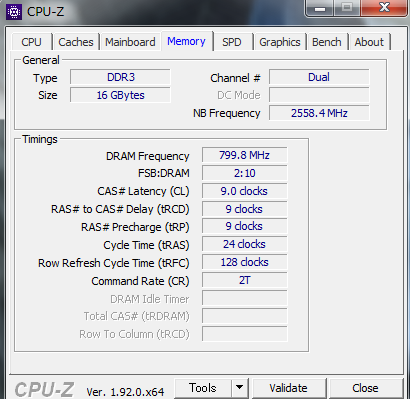Open the Graphics tab
The height and width of the screenshot is (399, 410).
coord(280,42)
